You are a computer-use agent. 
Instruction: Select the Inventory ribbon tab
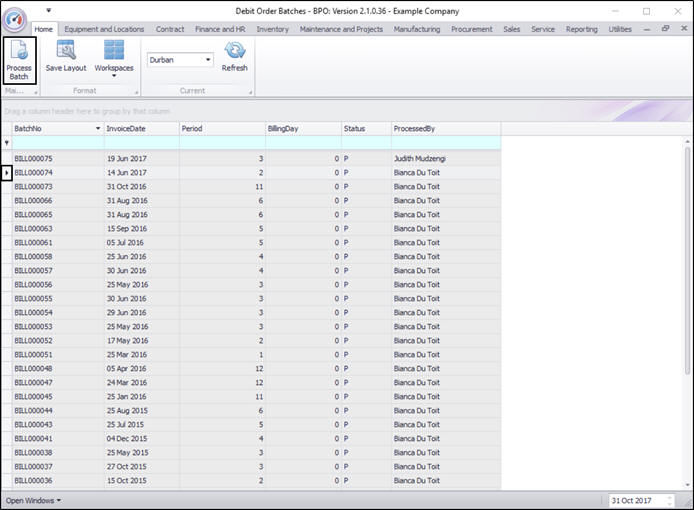(272, 29)
